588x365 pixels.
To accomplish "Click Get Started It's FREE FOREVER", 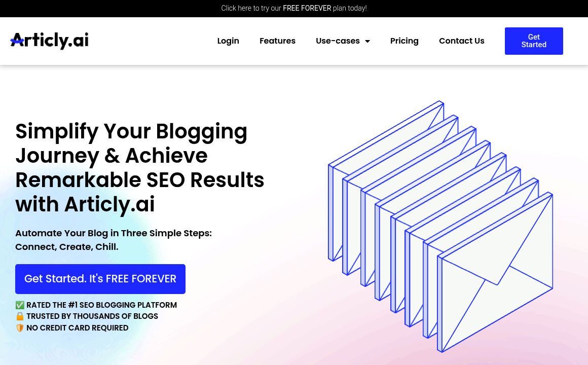I will pyautogui.click(x=100, y=279).
